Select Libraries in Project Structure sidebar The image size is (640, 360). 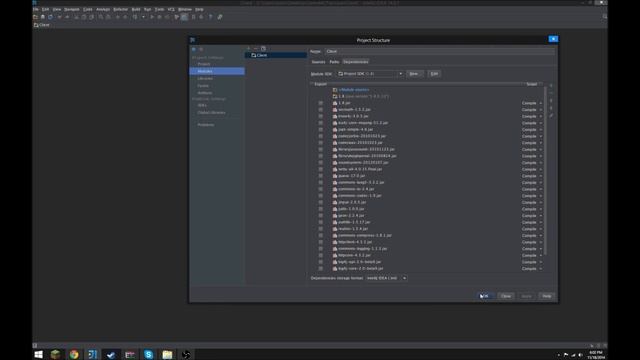205,78
